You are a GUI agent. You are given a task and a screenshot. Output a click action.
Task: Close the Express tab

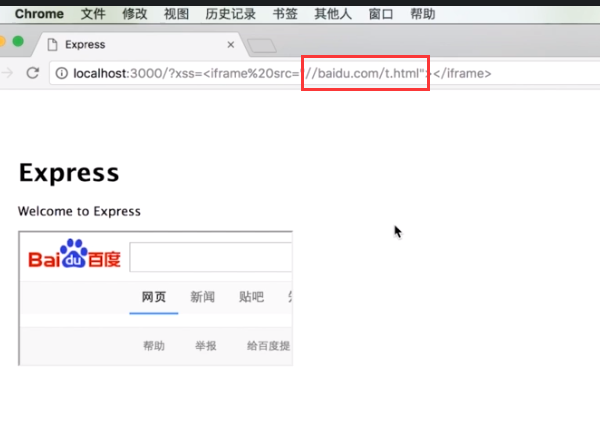click(x=231, y=45)
